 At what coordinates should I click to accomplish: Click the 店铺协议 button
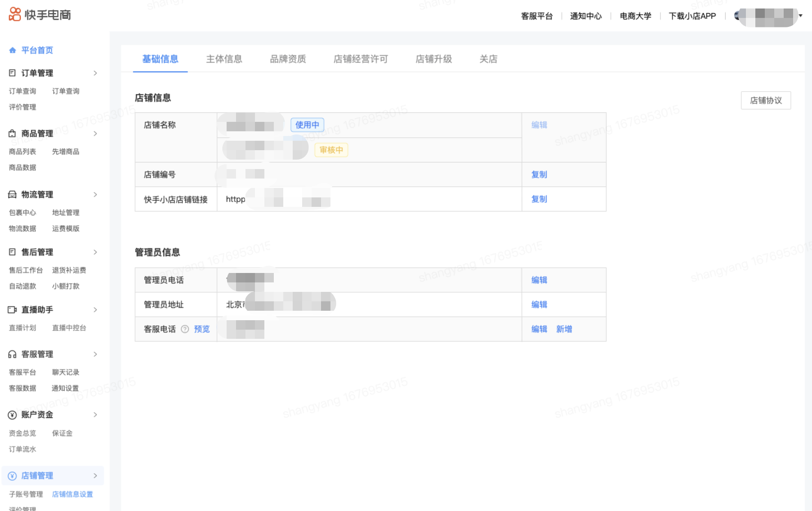[765, 101]
